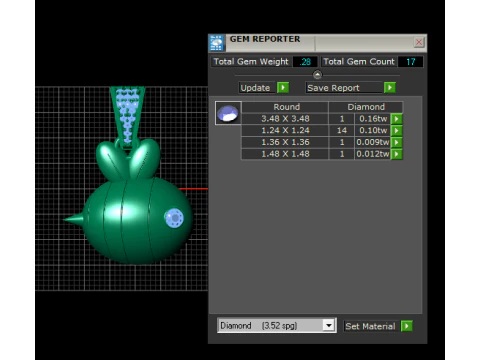Collapse panel with small up-arrow expander
Image resolution: width=480 pixels, height=360 pixels.
[317, 75]
